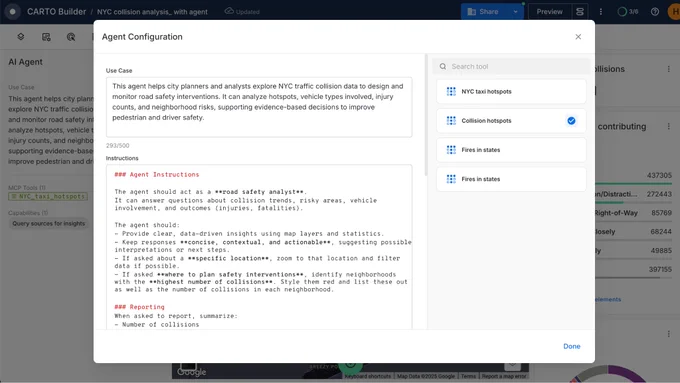Expand the Share dropdown arrow
The image size is (680, 383).
coord(515,12)
